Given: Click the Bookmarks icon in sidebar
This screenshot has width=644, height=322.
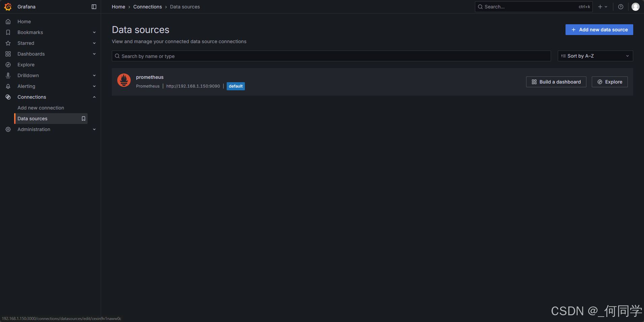Looking at the screenshot, I should click(8, 32).
